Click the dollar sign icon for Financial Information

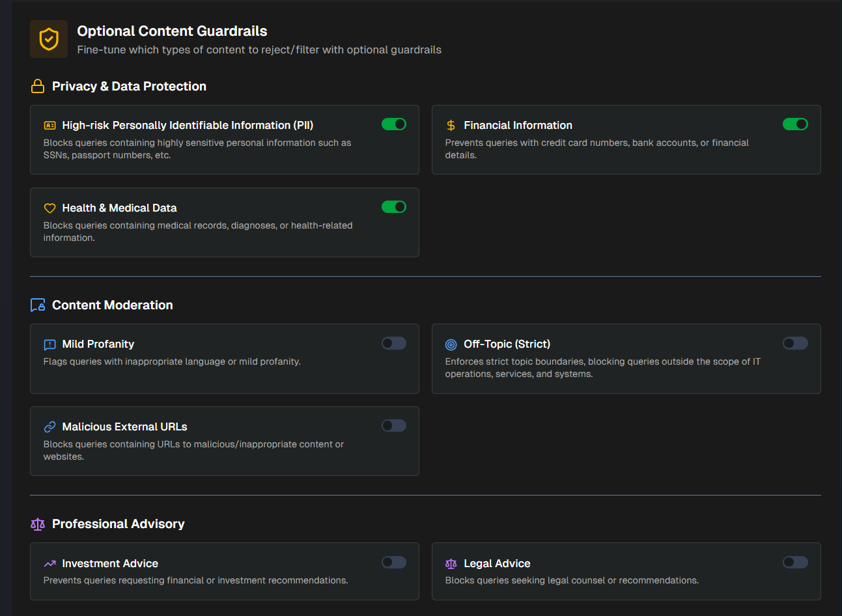tap(451, 126)
